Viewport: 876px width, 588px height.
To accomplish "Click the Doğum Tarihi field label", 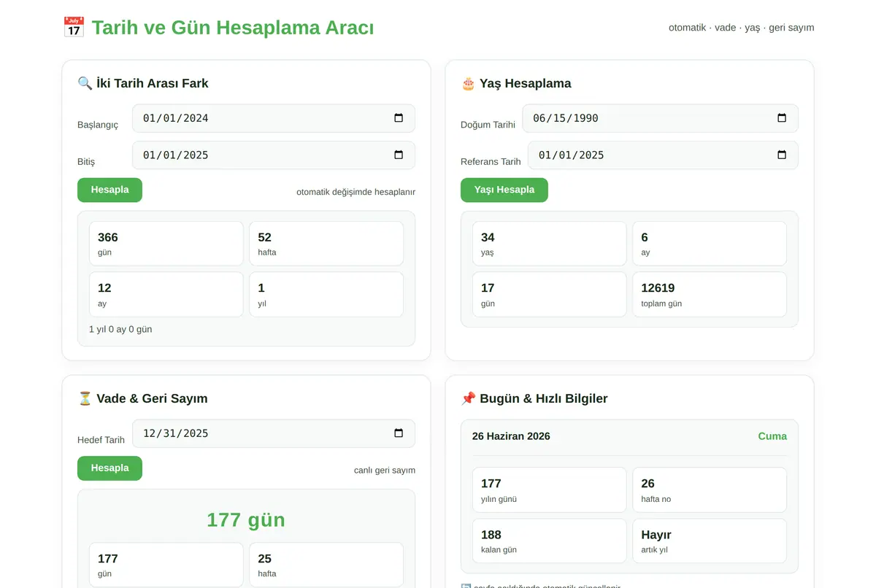I will (x=488, y=125).
